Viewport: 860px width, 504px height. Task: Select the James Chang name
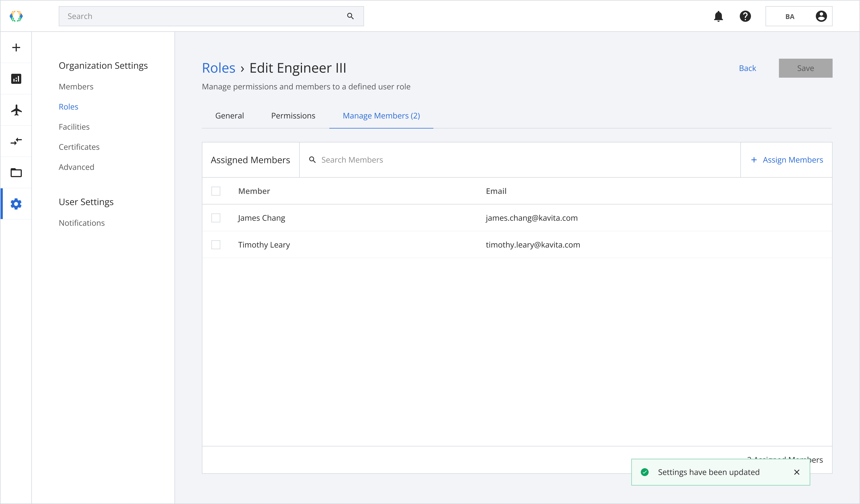click(261, 218)
